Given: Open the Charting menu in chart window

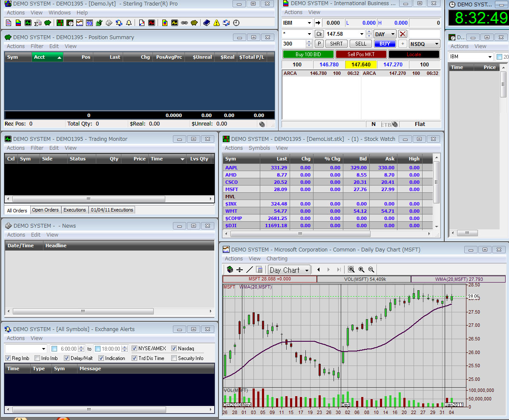Looking at the screenshot, I should [277, 258].
